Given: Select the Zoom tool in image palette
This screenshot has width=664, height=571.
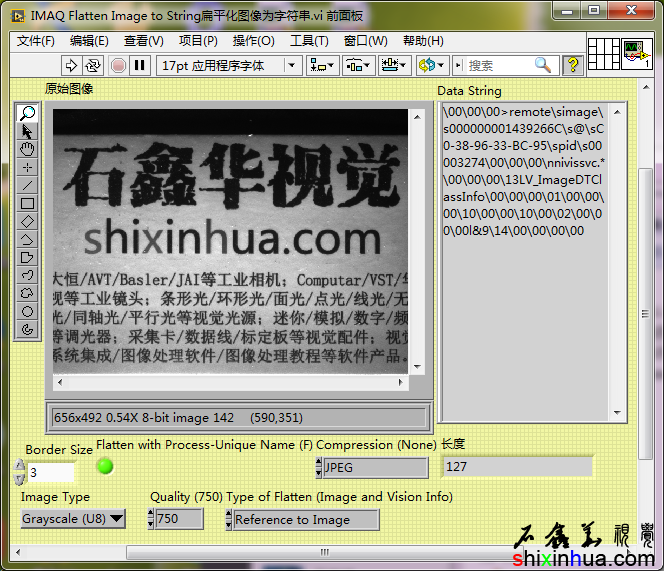Looking at the screenshot, I should [x=28, y=113].
